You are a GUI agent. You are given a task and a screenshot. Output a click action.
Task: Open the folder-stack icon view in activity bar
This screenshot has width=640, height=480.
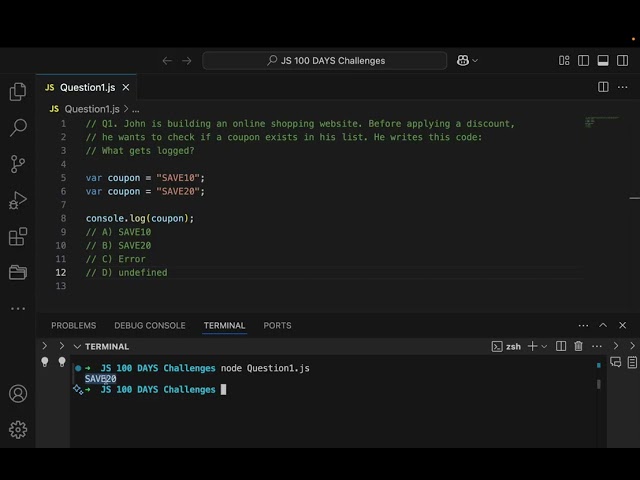[18, 272]
